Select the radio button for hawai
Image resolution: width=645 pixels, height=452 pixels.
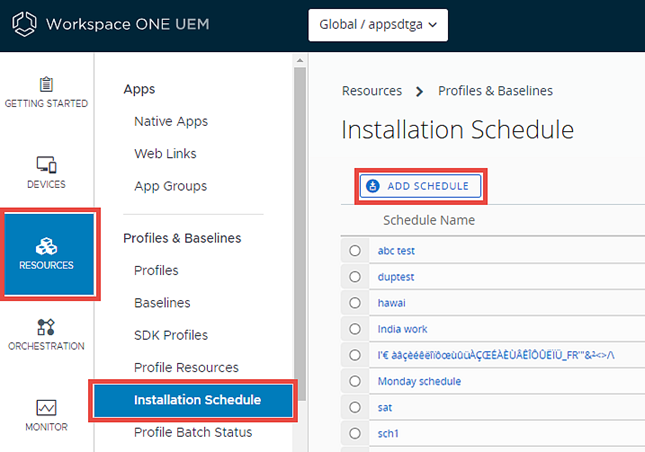[355, 303]
